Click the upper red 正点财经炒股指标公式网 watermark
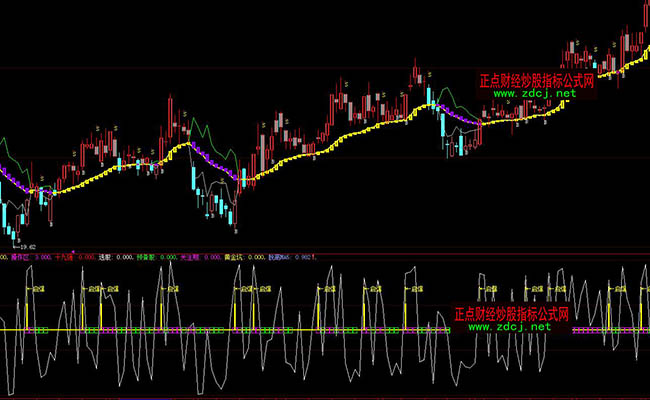The image size is (650, 400). click(537, 81)
